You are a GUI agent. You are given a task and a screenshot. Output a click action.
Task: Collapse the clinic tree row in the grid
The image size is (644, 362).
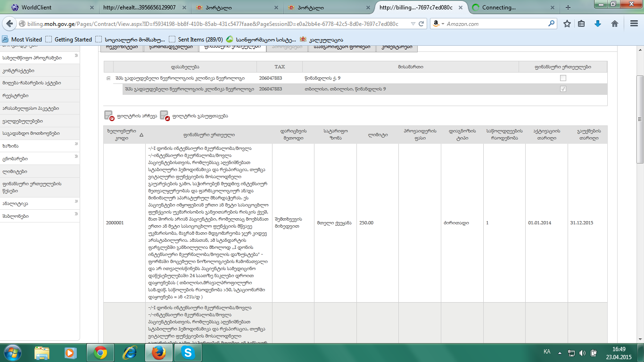108,78
